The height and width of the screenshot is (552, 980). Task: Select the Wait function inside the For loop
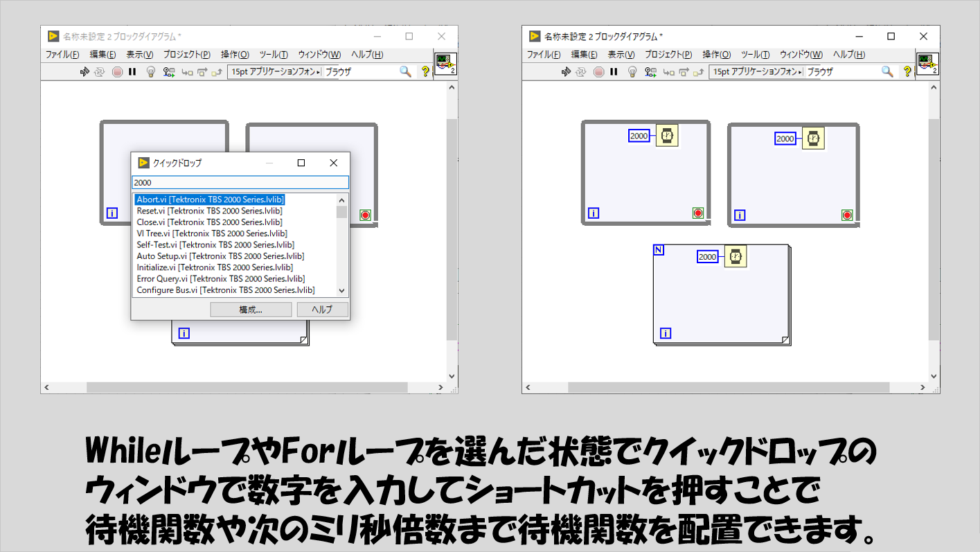735,256
